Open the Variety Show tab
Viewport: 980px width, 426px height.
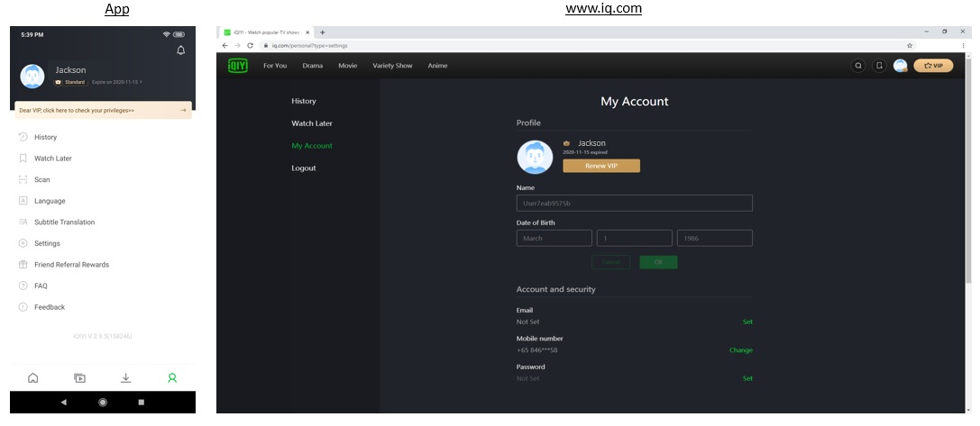[x=392, y=66]
